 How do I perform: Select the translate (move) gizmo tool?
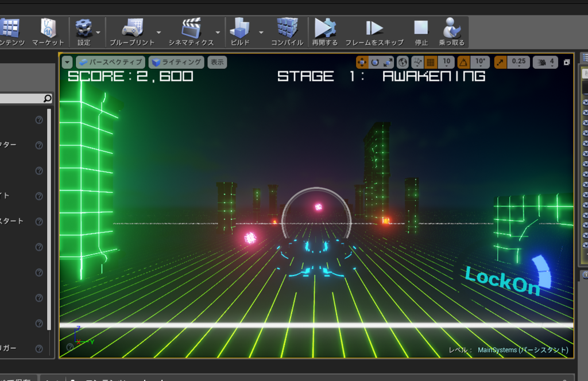(362, 62)
